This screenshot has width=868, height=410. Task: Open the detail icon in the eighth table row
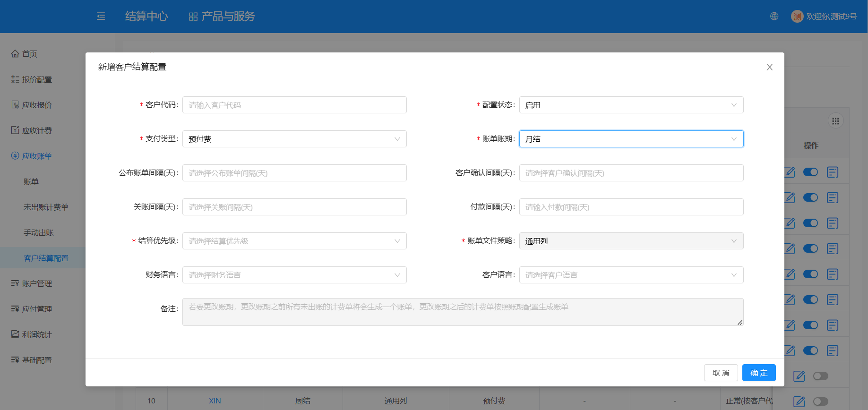(x=833, y=350)
